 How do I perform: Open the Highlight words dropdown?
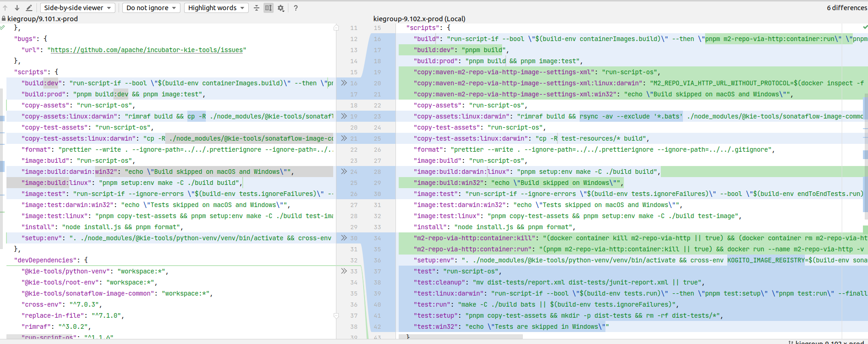click(x=216, y=8)
